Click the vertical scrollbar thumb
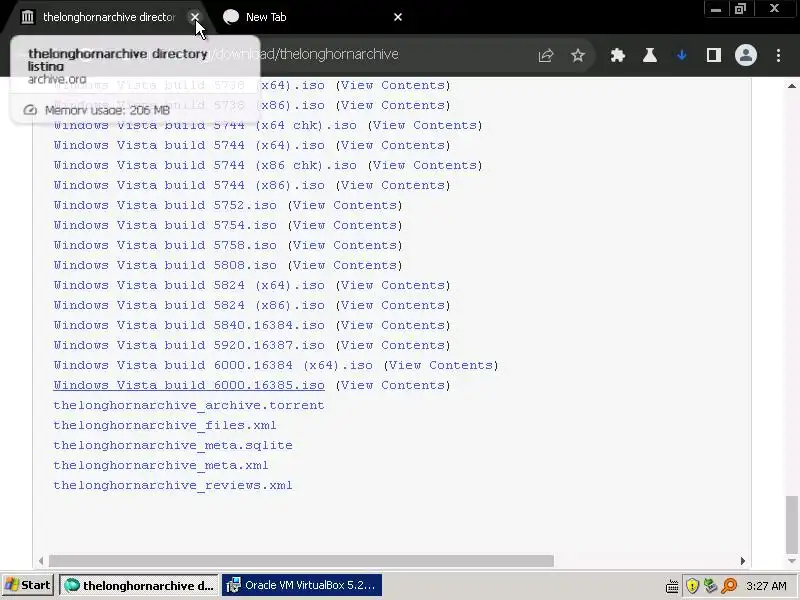 point(791,524)
